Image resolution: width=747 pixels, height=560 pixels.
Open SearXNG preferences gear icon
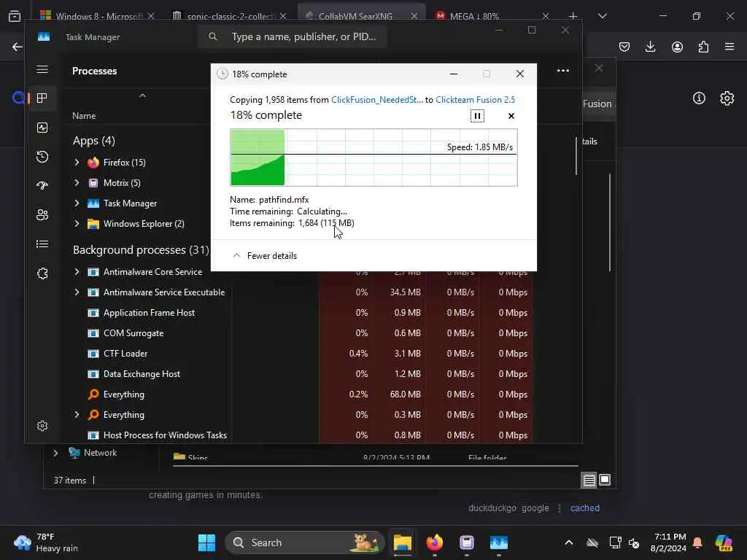pos(727,98)
